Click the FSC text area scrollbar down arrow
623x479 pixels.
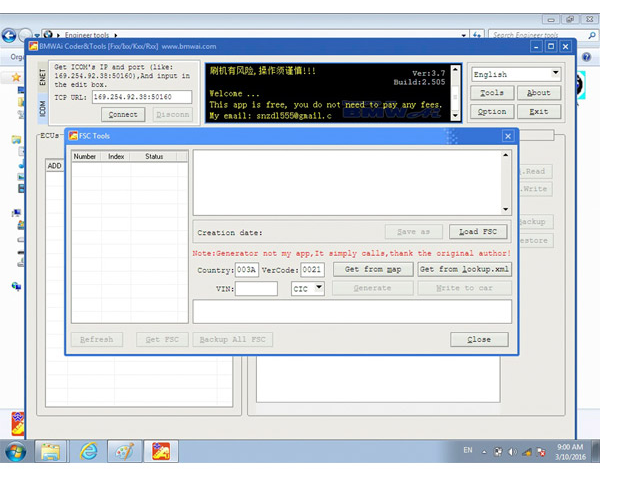pos(506,209)
